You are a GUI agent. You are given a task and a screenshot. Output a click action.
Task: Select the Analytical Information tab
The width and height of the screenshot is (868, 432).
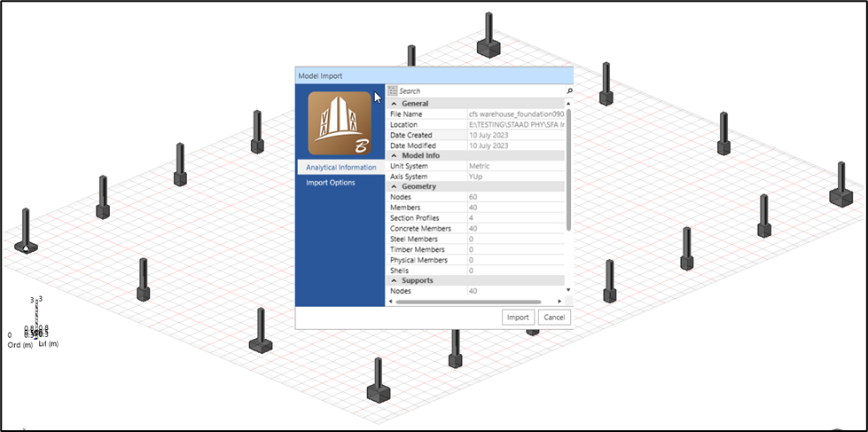click(x=341, y=168)
